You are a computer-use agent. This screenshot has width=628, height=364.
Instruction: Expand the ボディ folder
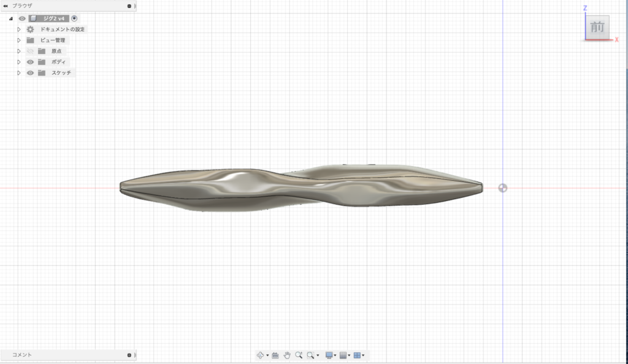19,62
